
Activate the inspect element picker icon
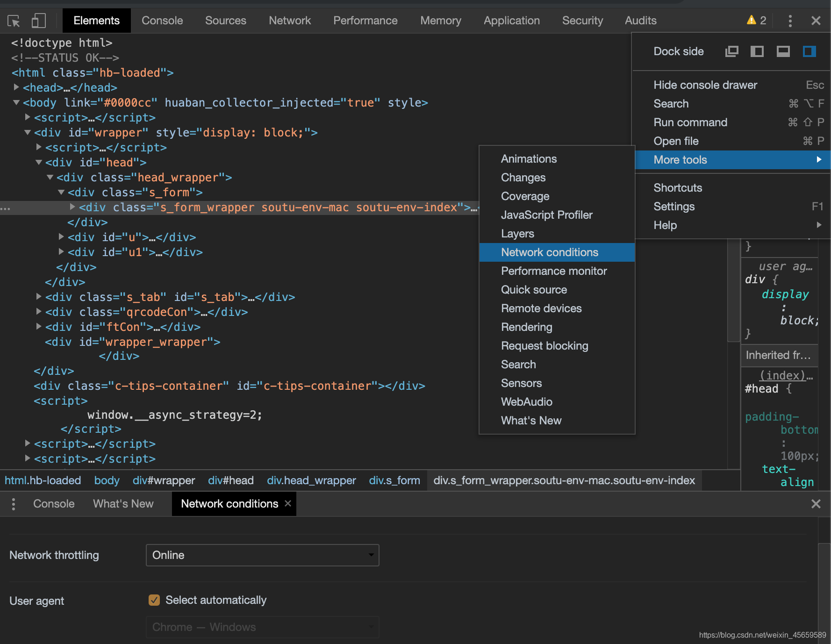[x=14, y=21]
